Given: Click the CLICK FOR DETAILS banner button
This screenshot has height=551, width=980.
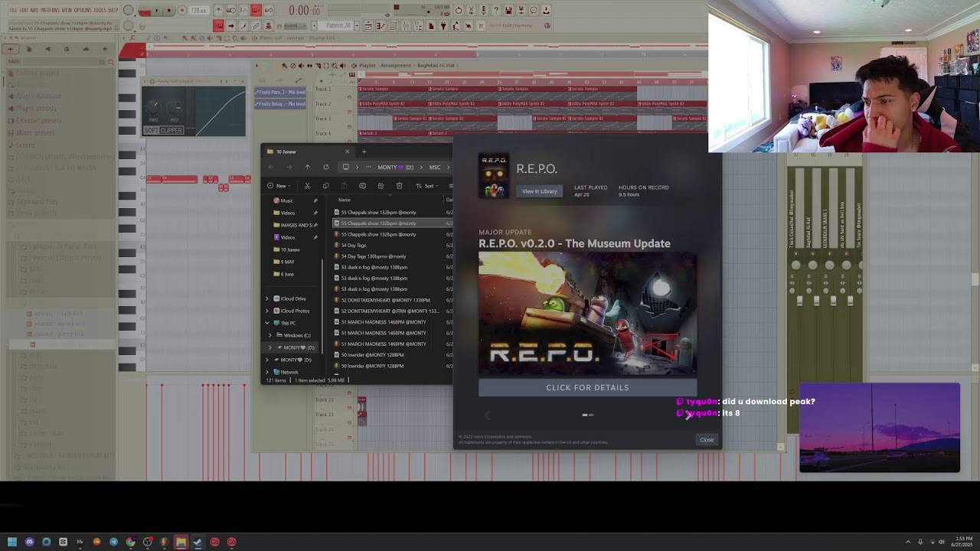Looking at the screenshot, I should click(x=587, y=387).
